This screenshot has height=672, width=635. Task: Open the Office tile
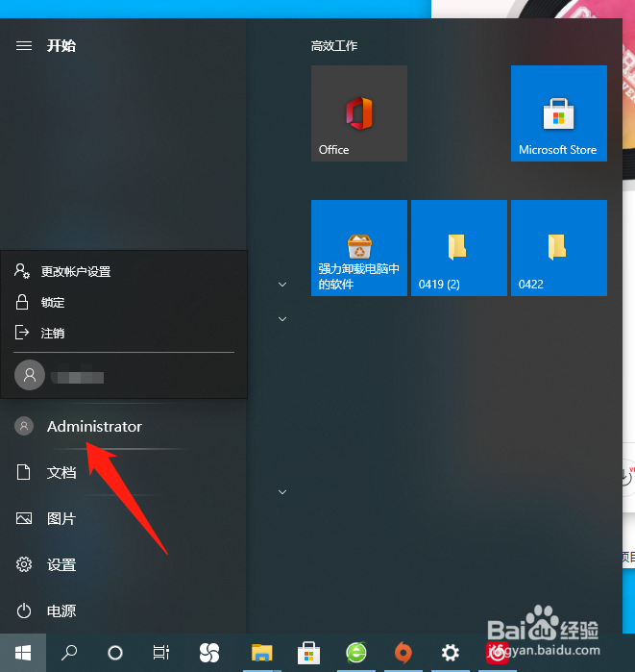[x=359, y=113]
